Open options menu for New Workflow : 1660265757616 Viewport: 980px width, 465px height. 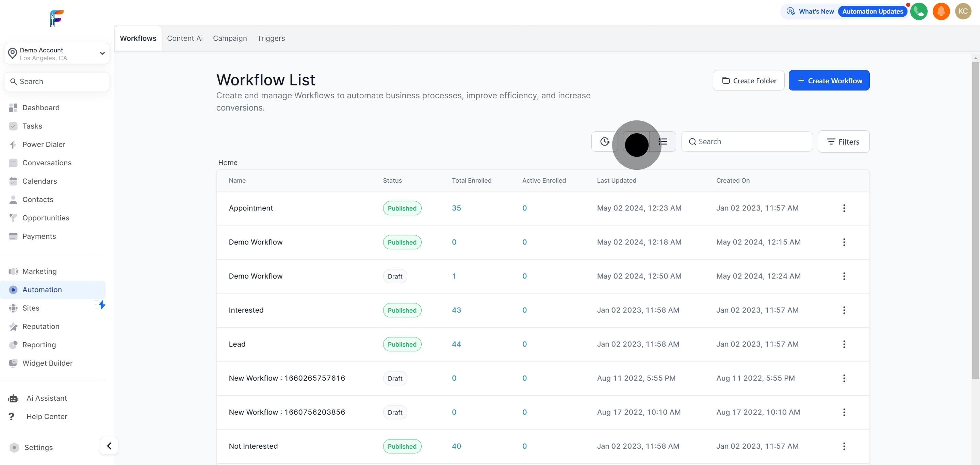(844, 378)
